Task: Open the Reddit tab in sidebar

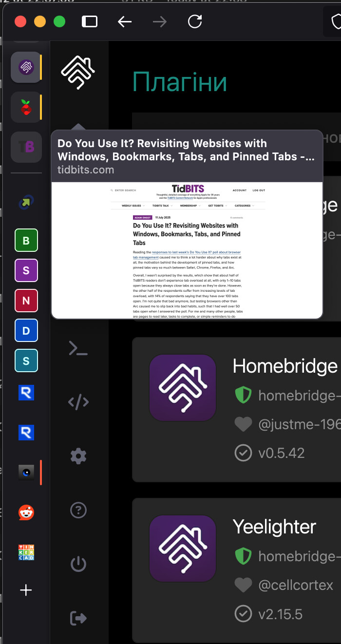Action: (x=26, y=512)
